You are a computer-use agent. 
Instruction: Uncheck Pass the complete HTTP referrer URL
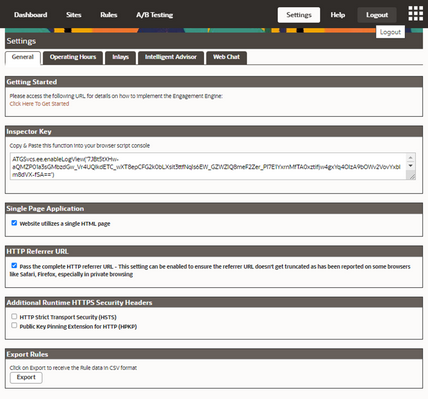pyautogui.click(x=14, y=266)
